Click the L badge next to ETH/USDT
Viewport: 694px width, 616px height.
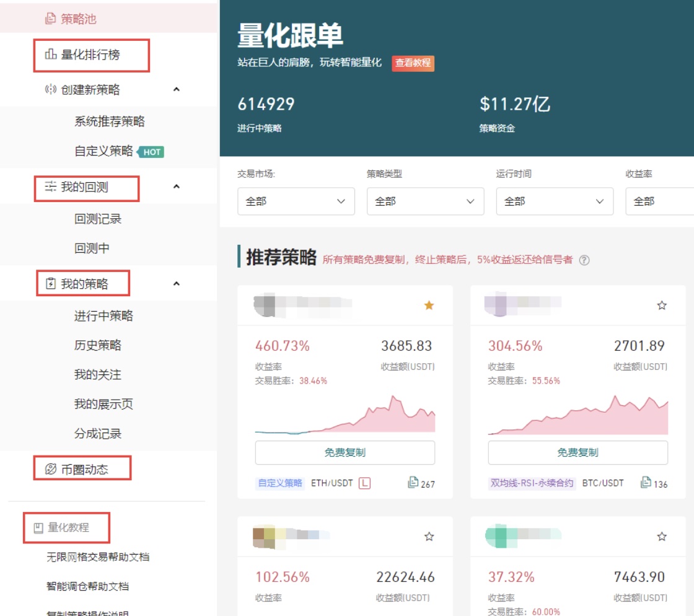click(364, 483)
